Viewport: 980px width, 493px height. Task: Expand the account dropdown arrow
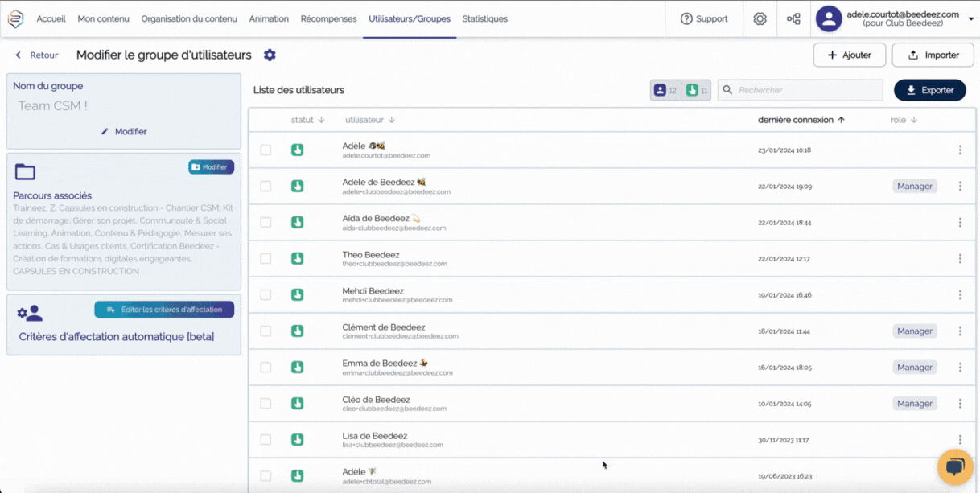[x=970, y=19]
